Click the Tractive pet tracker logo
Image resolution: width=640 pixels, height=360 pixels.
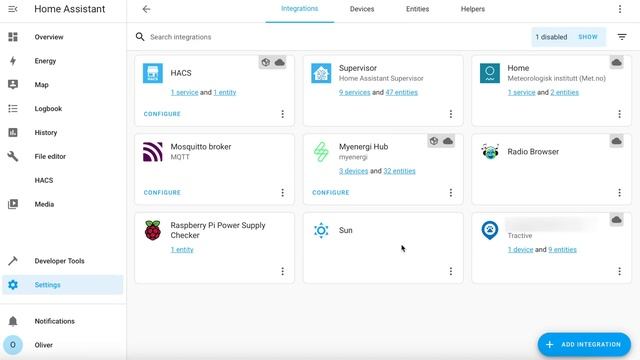click(x=490, y=231)
